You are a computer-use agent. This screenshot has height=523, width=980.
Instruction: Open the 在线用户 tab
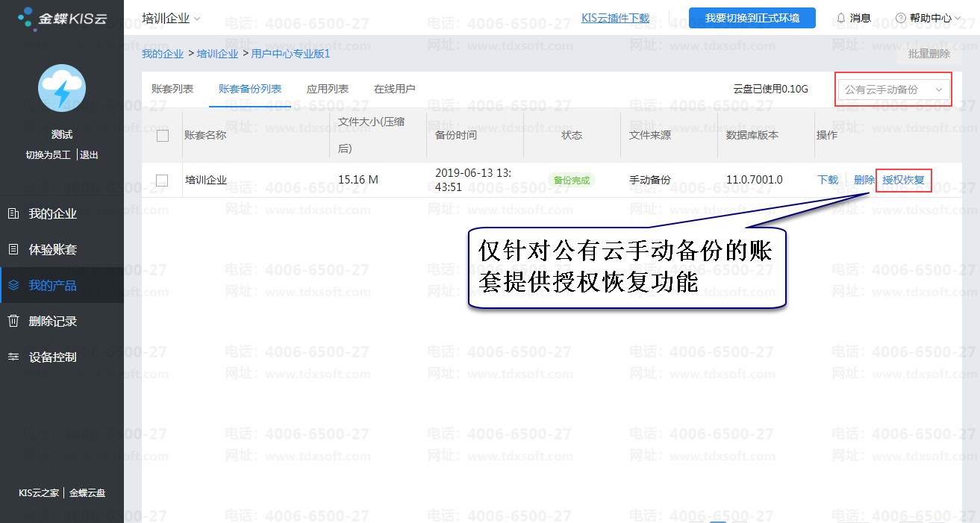[395, 89]
